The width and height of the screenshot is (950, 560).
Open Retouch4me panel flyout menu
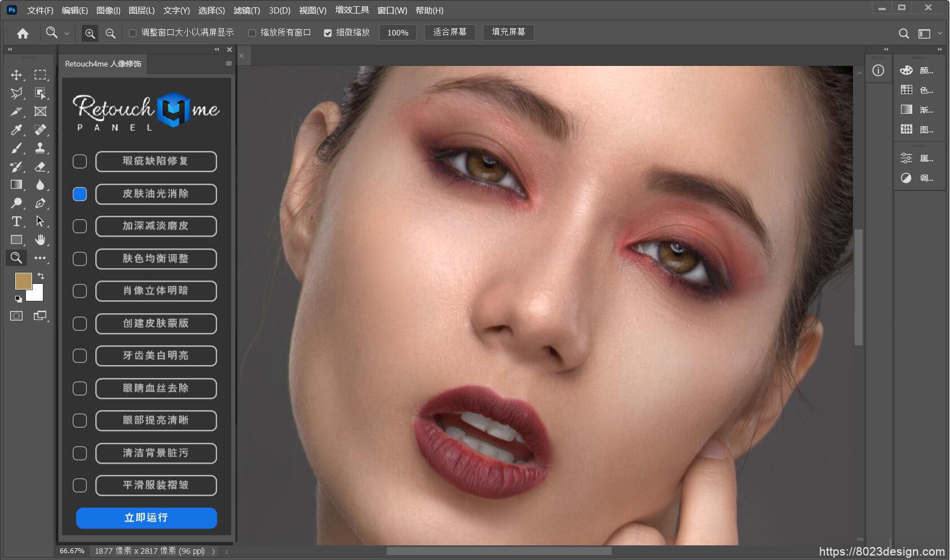(x=228, y=64)
